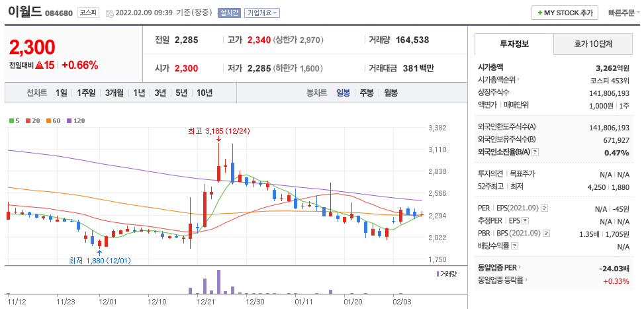Click the 상장주식수 value 141,806,193
Viewport: 644px width, 309px height.
tap(609, 93)
